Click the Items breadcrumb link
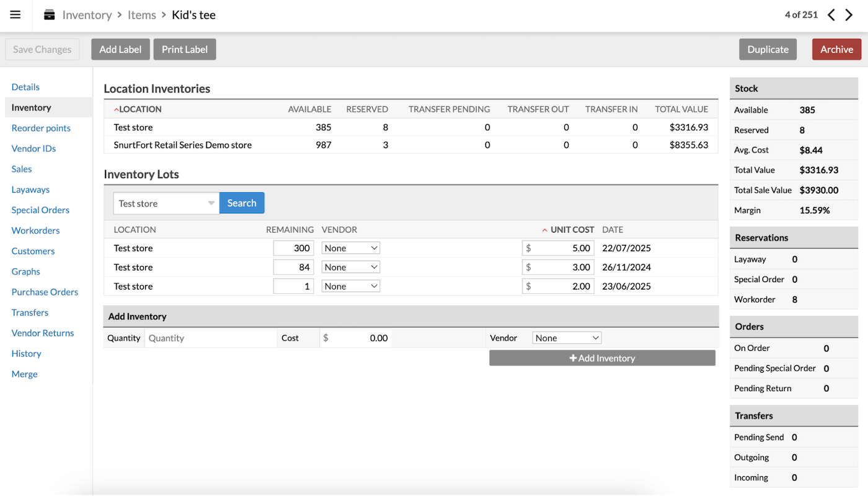Image resolution: width=868 pixels, height=496 pixels. [x=142, y=15]
